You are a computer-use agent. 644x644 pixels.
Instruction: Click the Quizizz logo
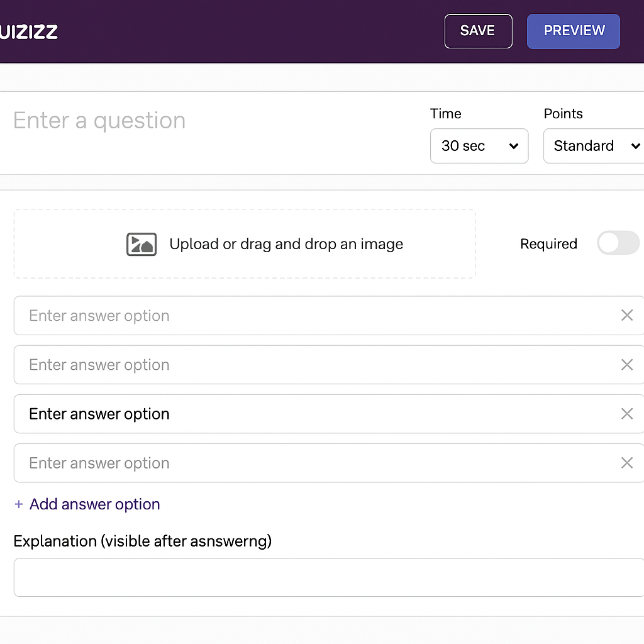(28, 31)
